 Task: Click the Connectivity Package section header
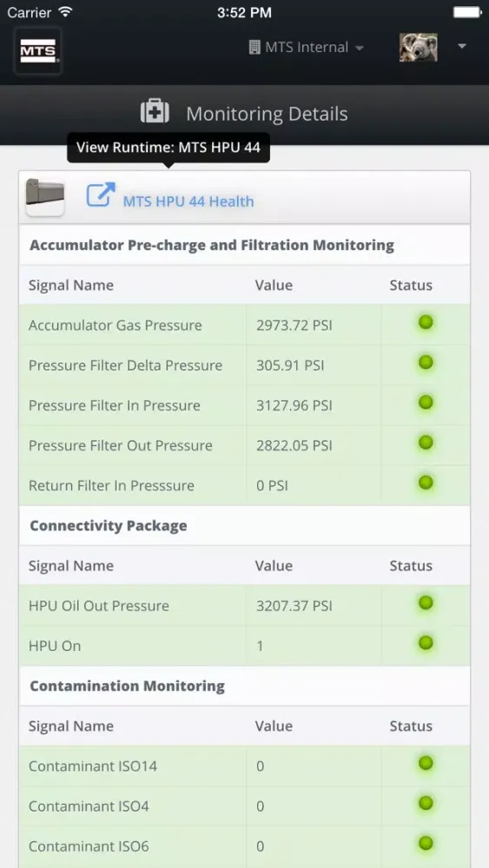[109, 525]
